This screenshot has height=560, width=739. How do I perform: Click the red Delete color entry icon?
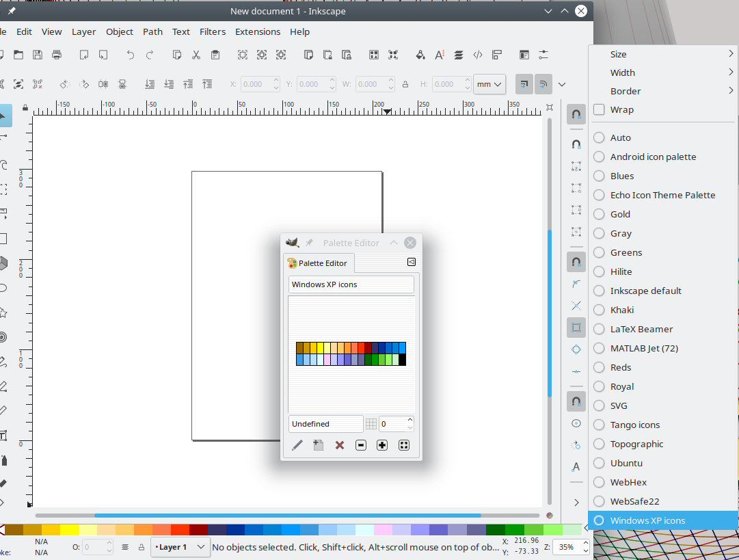coord(339,445)
